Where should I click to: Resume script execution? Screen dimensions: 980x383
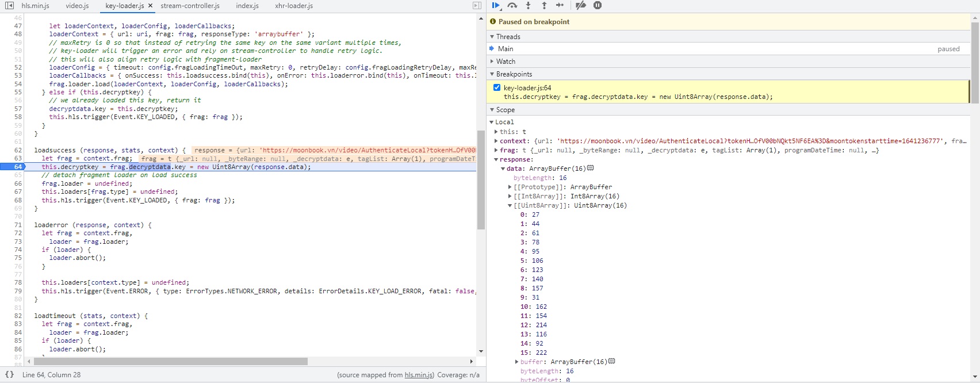click(496, 6)
